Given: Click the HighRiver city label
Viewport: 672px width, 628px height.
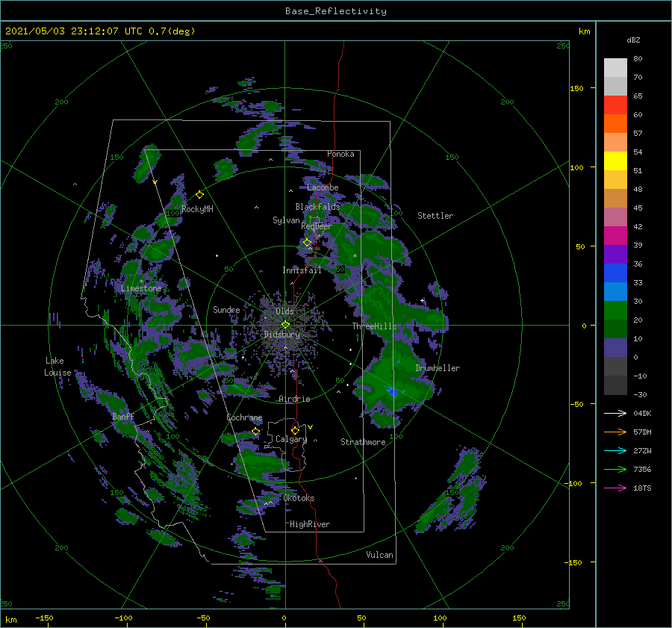Looking at the screenshot, I should (310, 524).
